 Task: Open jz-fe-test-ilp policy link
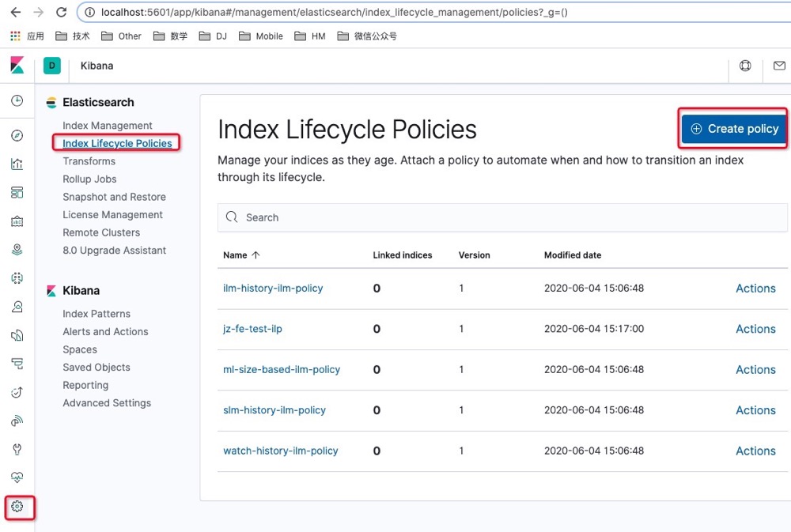tap(252, 329)
